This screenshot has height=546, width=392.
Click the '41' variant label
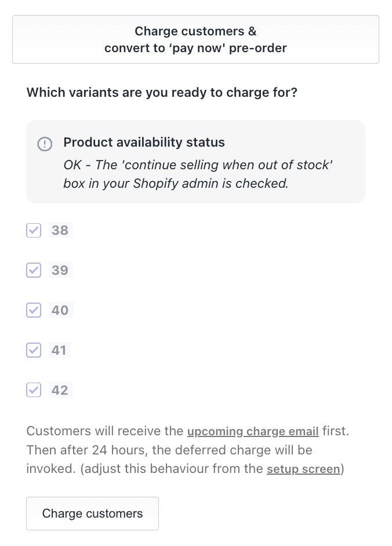[x=59, y=350]
